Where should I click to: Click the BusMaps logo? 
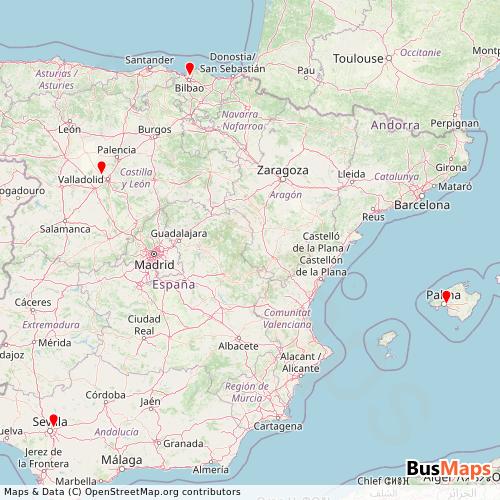[449, 469]
